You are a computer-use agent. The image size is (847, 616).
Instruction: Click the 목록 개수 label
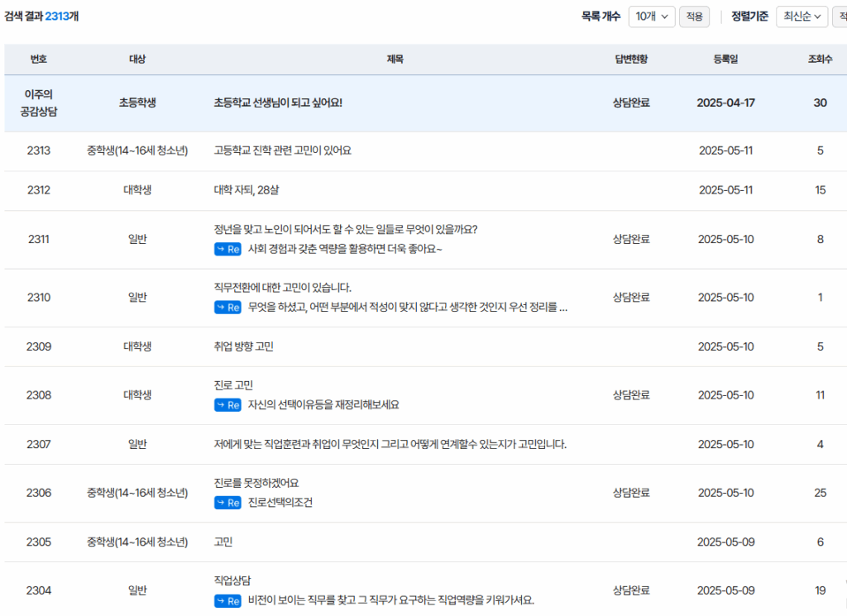click(x=601, y=17)
